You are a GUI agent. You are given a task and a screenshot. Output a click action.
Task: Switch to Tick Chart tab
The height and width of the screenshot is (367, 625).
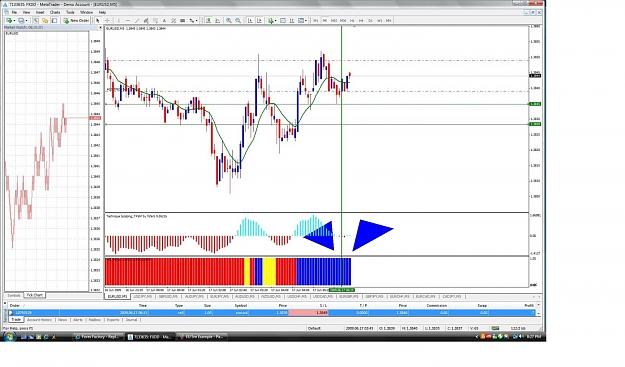pyautogui.click(x=35, y=295)
